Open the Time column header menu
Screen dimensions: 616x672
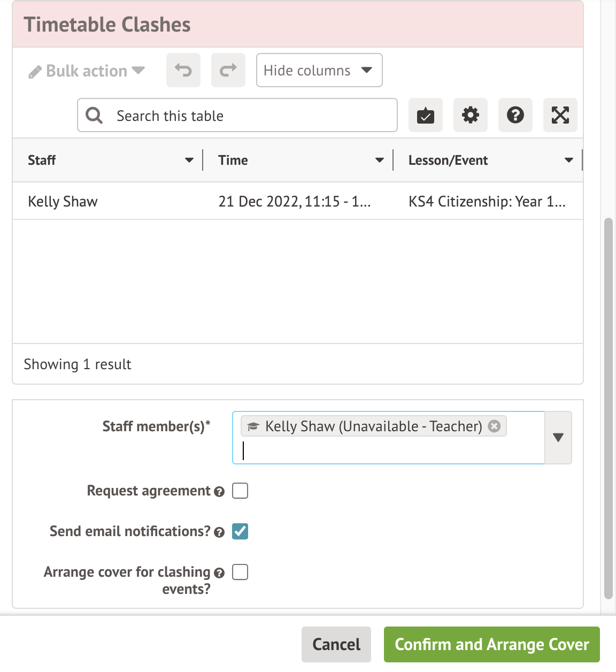tap(379, 160)
